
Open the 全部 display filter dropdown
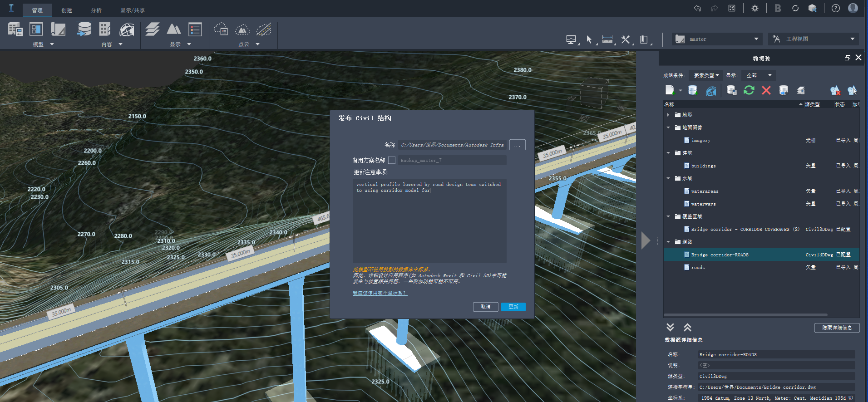point(758,75)
